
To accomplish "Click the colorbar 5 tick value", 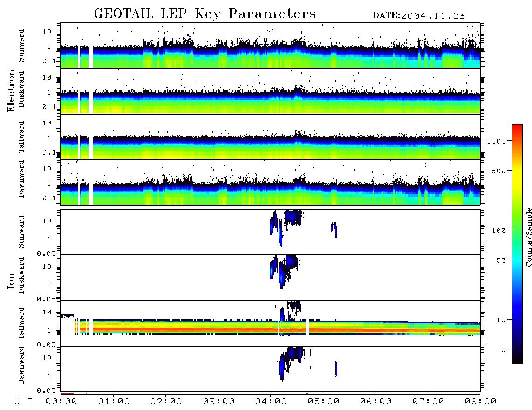I will point(504,350).
